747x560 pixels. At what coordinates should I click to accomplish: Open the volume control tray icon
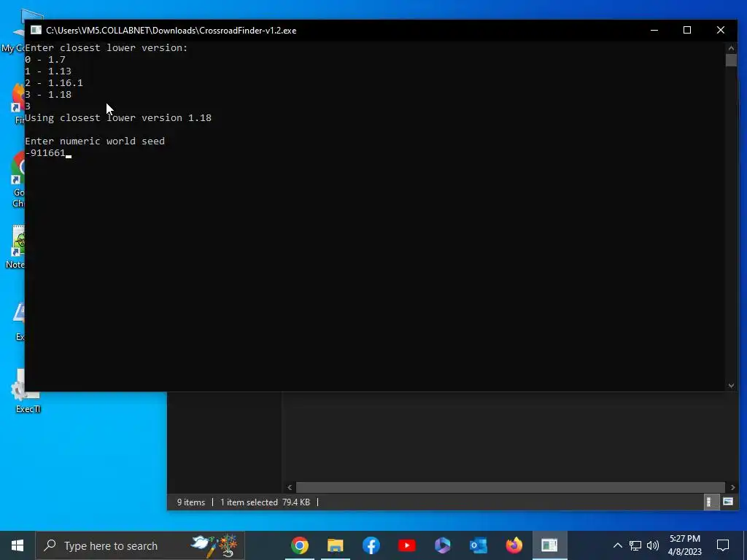coord(653,545)
